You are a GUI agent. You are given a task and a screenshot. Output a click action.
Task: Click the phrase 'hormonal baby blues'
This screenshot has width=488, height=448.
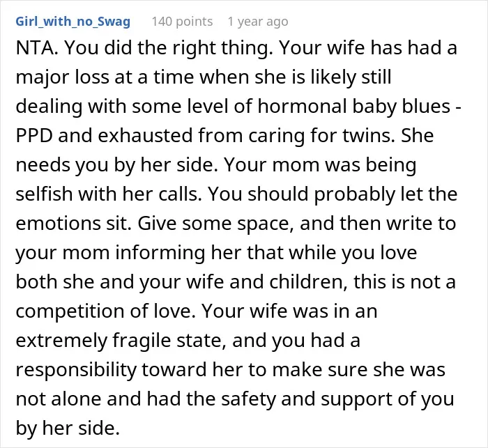[354, 107]
